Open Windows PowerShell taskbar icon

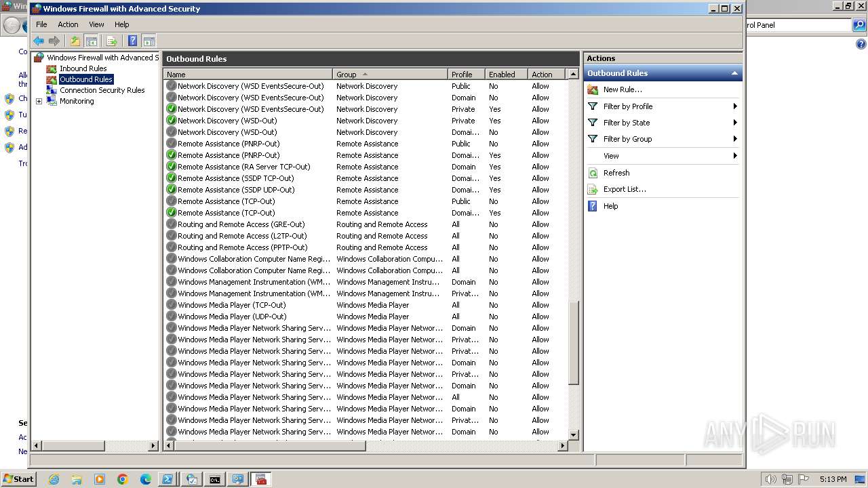click(x=167, y=479)
